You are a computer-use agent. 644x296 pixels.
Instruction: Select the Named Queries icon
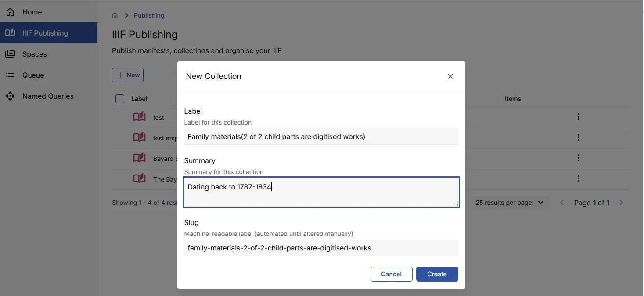10,96
